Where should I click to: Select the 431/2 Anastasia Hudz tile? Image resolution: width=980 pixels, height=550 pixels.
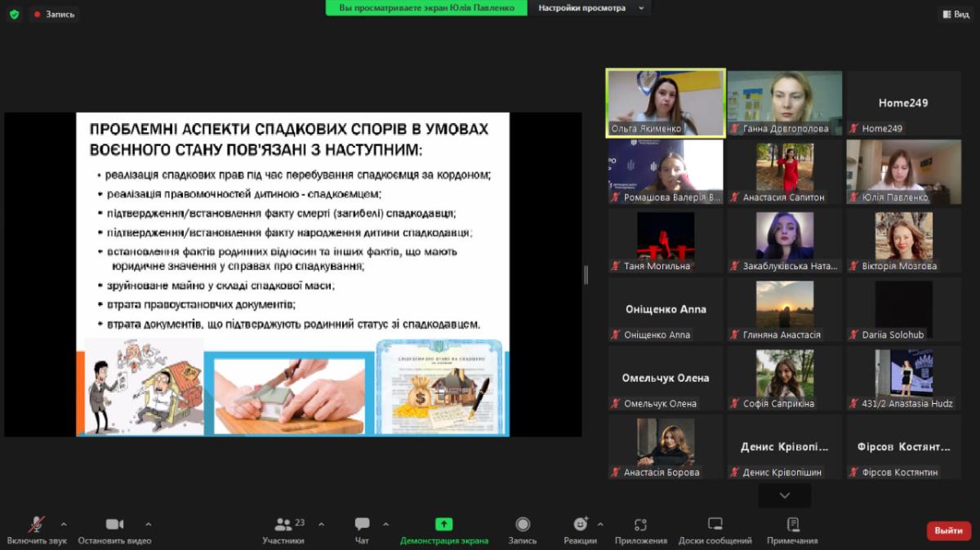click(x=903, y=378)
